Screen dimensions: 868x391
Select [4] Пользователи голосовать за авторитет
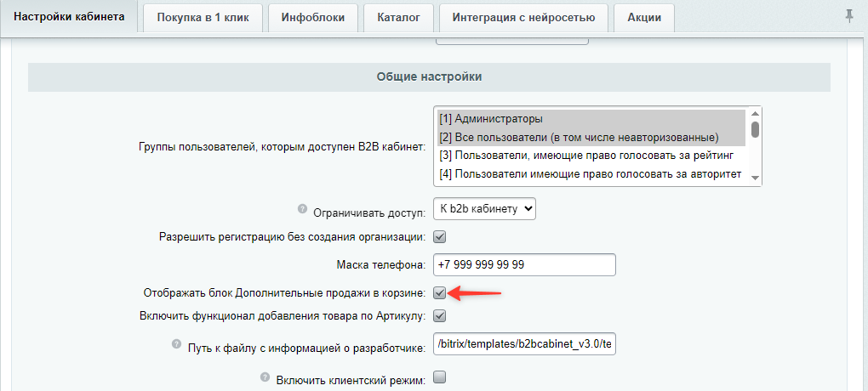591,174
